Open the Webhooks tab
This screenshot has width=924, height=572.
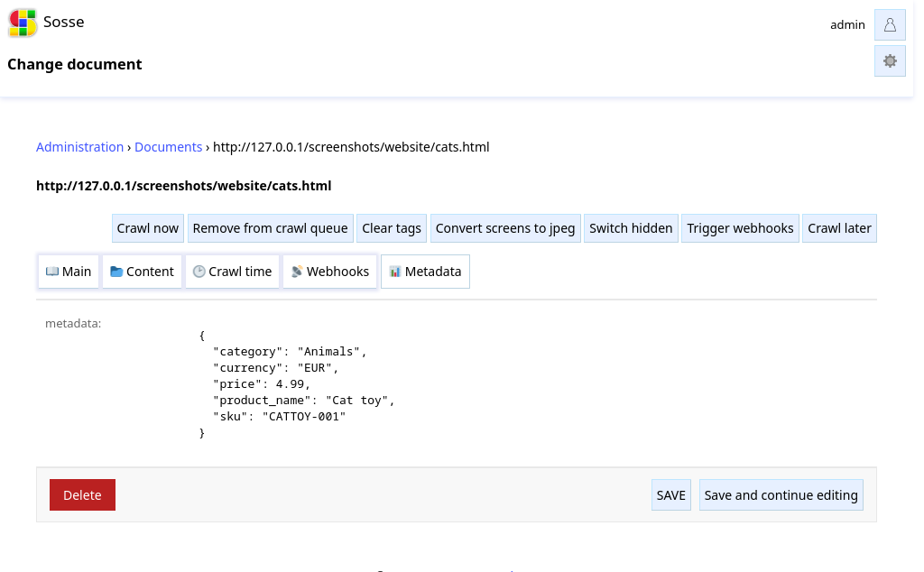click(x=330, y=272)
